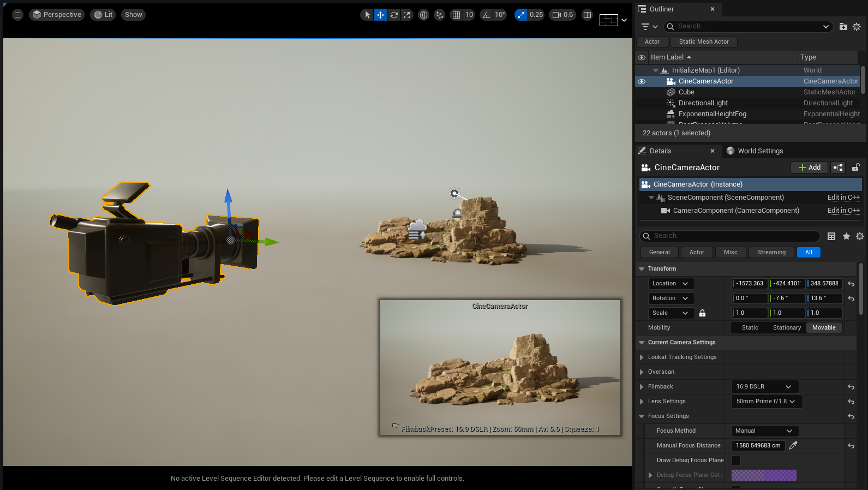Select the Cube actor in Outliner
The height and width of the screenshot is (490, 868).
point(686,92)
